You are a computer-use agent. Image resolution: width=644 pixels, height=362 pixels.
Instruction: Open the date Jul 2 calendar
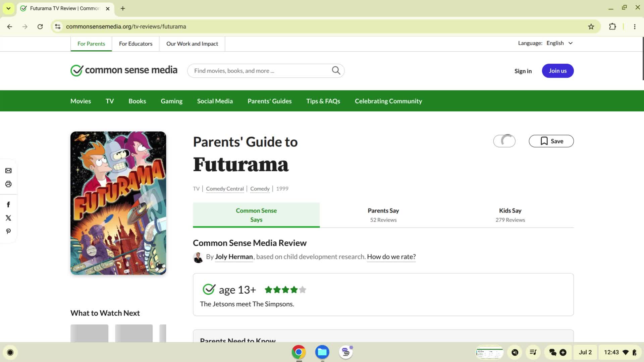pos(585,352)
